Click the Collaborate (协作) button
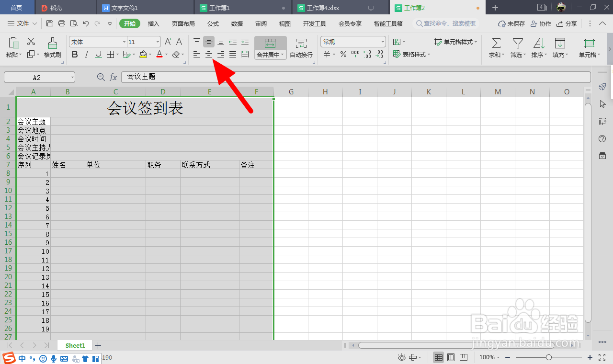 541,23
